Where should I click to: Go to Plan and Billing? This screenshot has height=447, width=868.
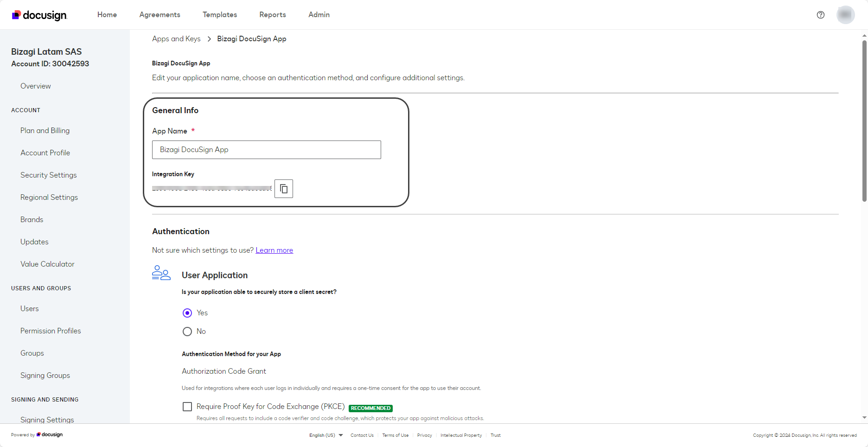45,131
